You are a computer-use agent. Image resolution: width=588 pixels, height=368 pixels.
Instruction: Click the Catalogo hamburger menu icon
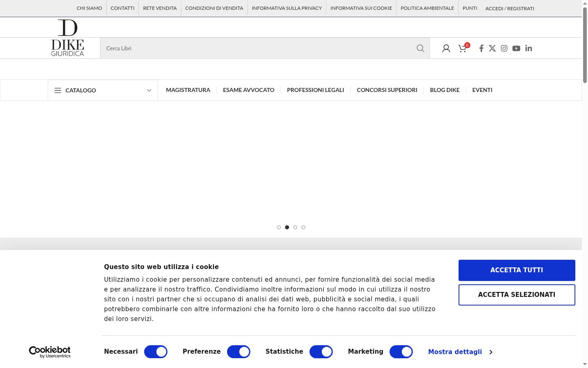point(58,90)
